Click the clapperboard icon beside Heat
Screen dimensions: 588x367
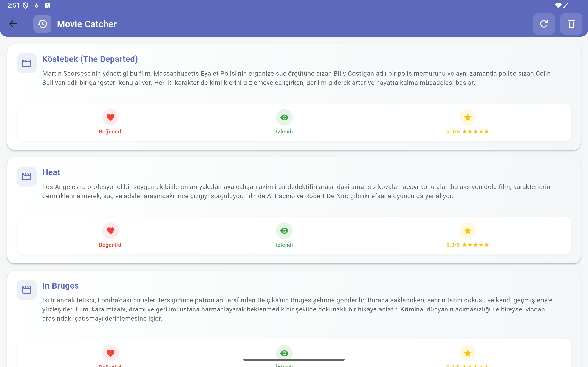[x=26, y=176]
